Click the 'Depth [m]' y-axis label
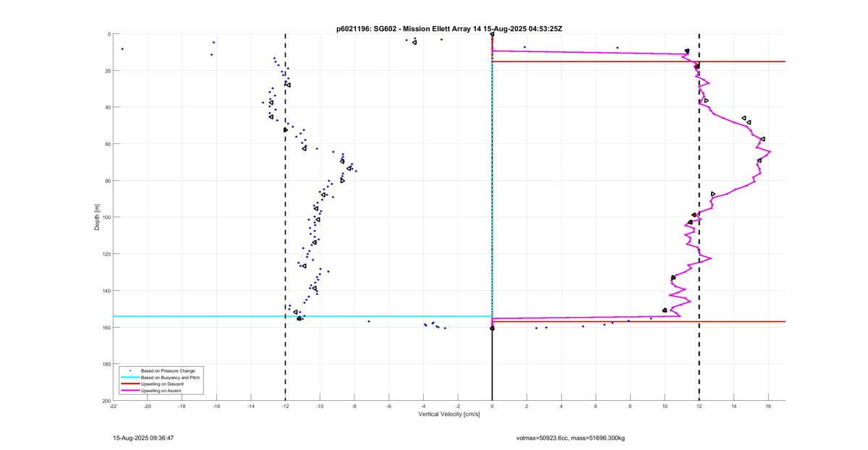Viewport: 868px width, 450px height. [96, 217]
